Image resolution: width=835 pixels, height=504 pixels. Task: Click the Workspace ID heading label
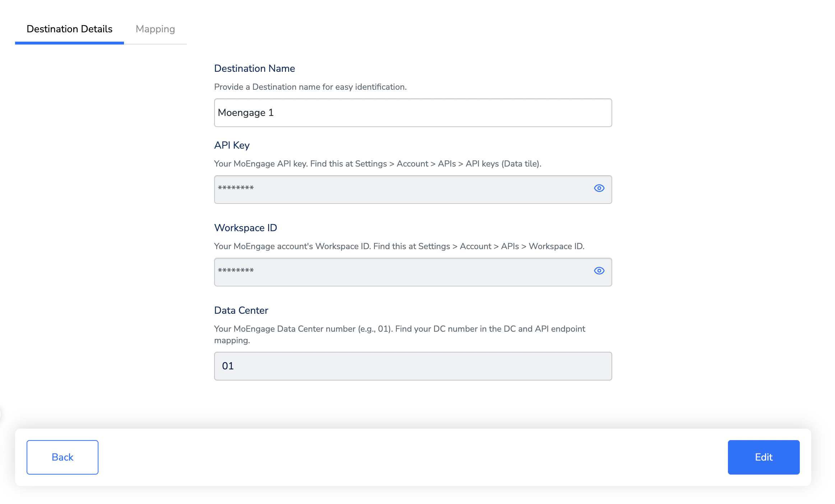[x=245, y=228]
